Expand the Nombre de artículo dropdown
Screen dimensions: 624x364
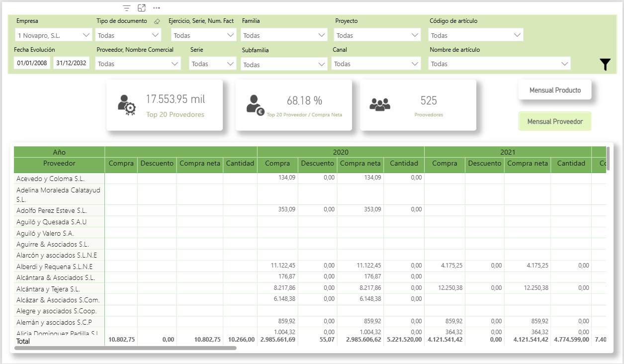coord(564,64)
